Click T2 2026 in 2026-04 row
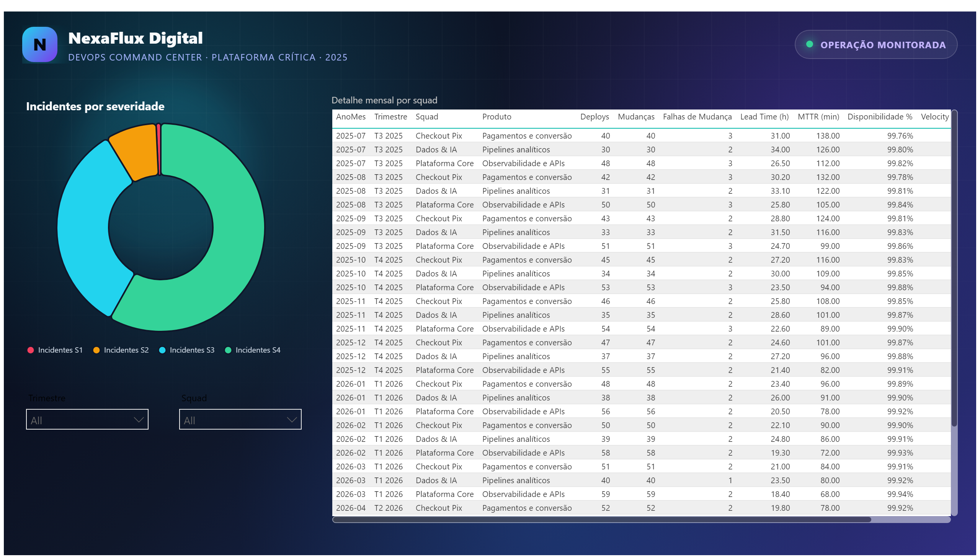This screenshot has width=980, height=559. 388,509
